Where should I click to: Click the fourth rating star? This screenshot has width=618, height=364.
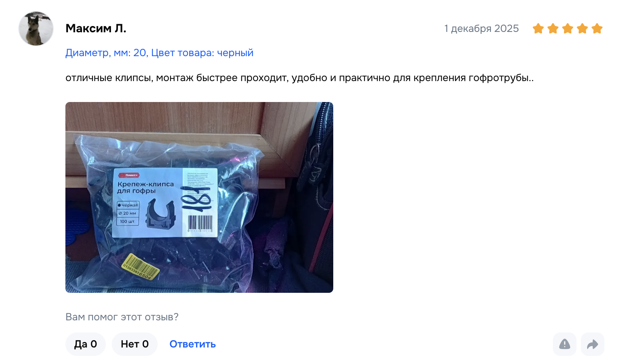[582, 28]
